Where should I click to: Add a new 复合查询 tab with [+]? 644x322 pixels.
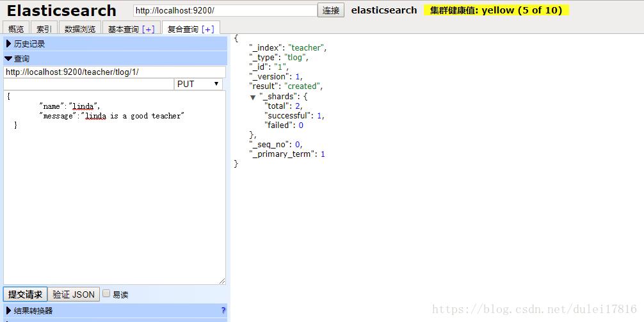tap(208, 29)
